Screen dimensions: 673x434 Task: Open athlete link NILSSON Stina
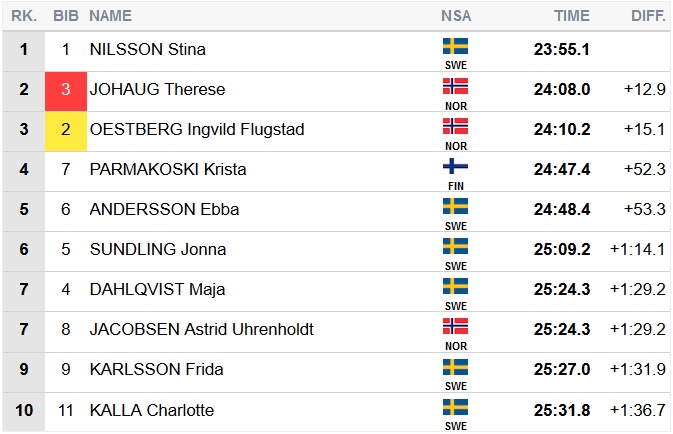[x=147, y=50]
